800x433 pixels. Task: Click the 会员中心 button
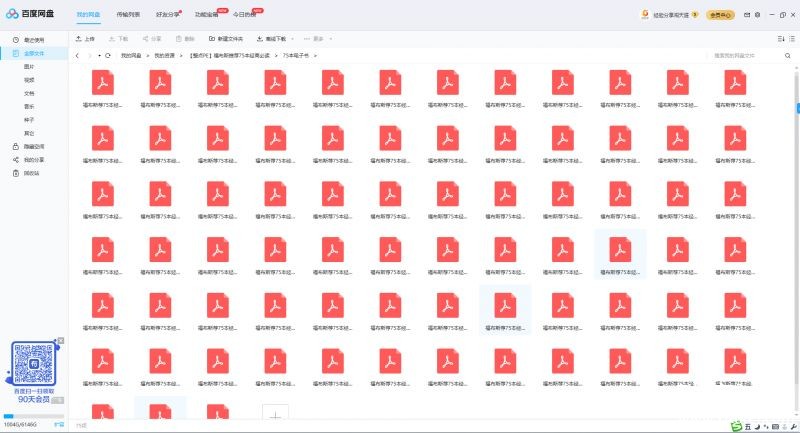coord(720,15)
